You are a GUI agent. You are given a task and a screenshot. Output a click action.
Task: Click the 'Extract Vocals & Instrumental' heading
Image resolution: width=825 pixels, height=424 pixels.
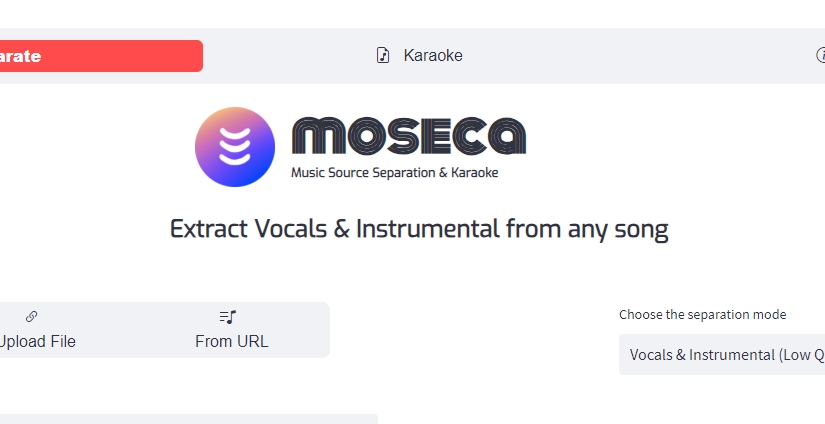419,228
